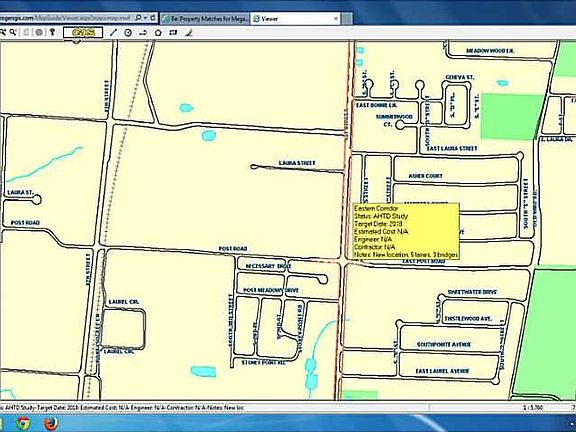Click the EAST LAUREL AVENUE map label

pyautogui.click(x=442, y=371)
